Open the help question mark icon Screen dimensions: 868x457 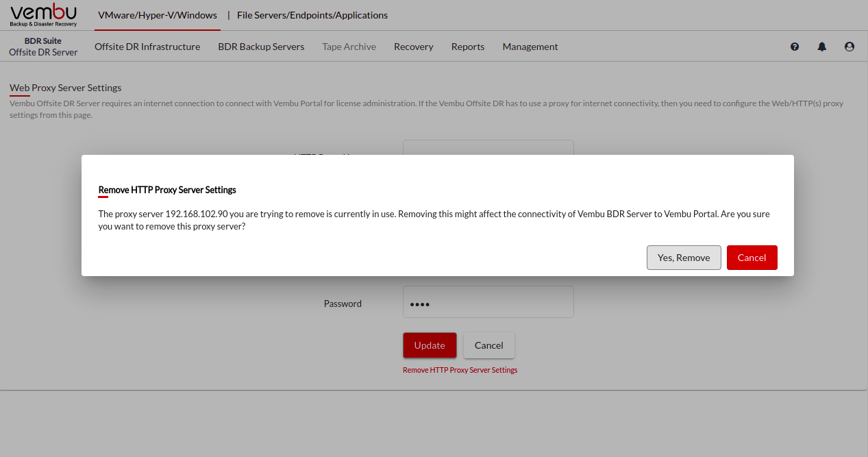(795, 47)
